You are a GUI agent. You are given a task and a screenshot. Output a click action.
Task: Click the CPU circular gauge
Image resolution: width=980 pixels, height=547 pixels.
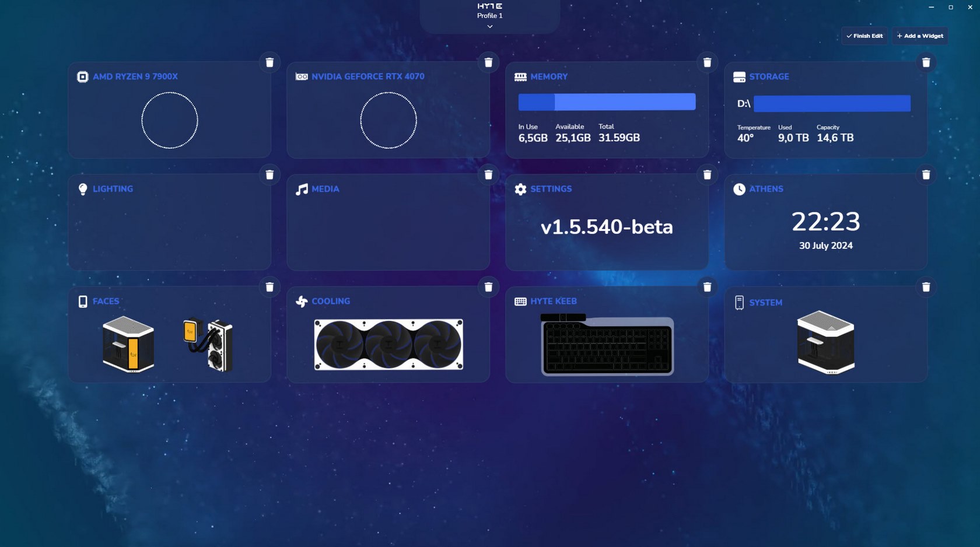tap(170, 120)
